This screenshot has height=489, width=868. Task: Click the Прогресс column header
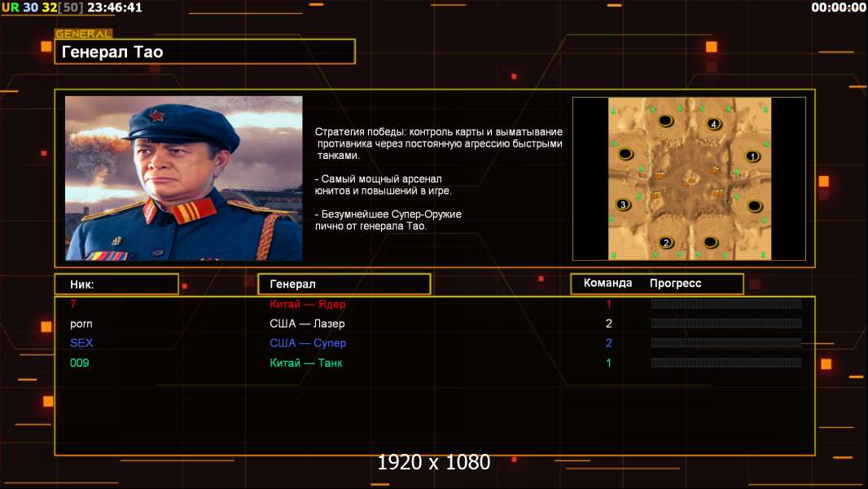675,283
